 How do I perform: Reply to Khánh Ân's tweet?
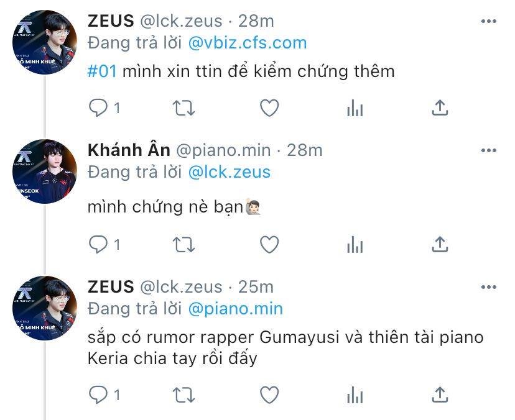tap(98, 244)
